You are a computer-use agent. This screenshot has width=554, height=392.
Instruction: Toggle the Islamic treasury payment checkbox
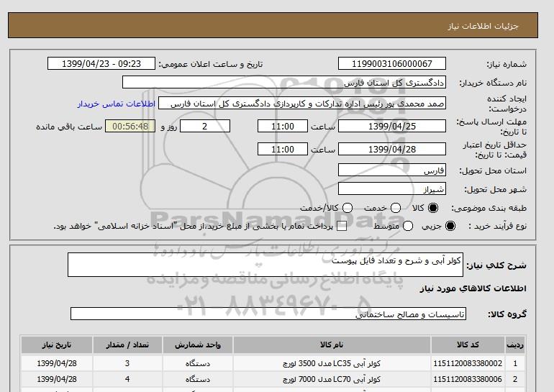click(342, 227)
